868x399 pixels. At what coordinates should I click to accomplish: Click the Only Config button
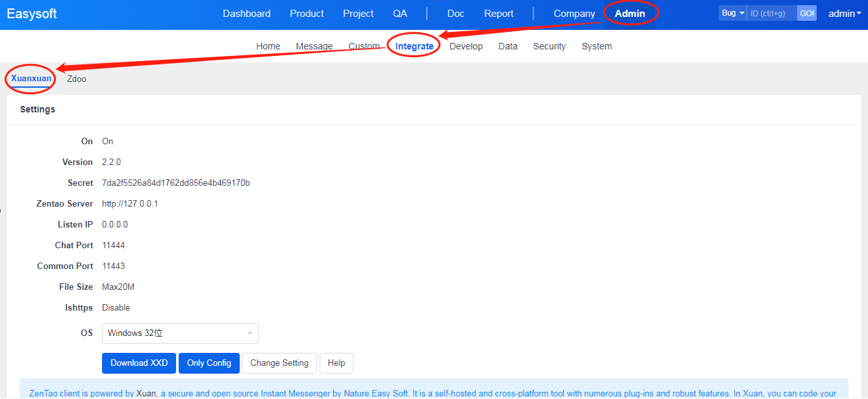[x=209, y=363]
